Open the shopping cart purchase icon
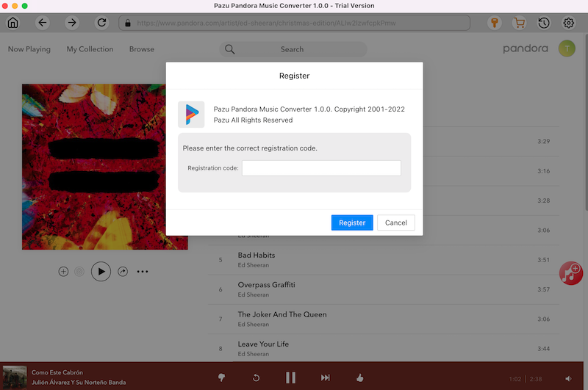588x390 pixels. pyautogui.click(x=520, y=23)
